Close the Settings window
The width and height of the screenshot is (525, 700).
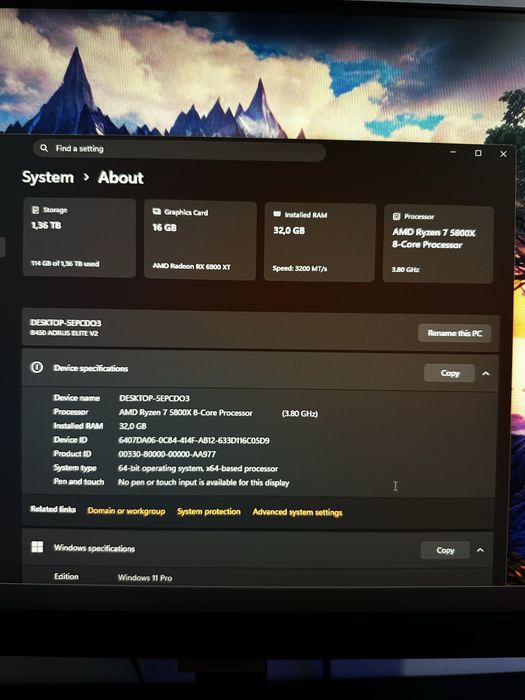[x=503, y=154]
